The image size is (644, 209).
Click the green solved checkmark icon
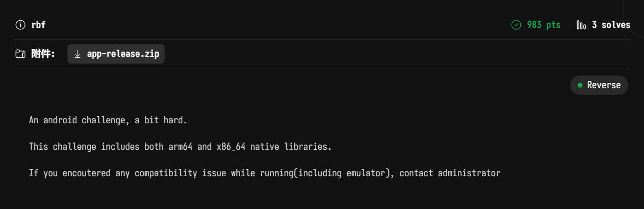pyautogui.click(x=516, y=25)
